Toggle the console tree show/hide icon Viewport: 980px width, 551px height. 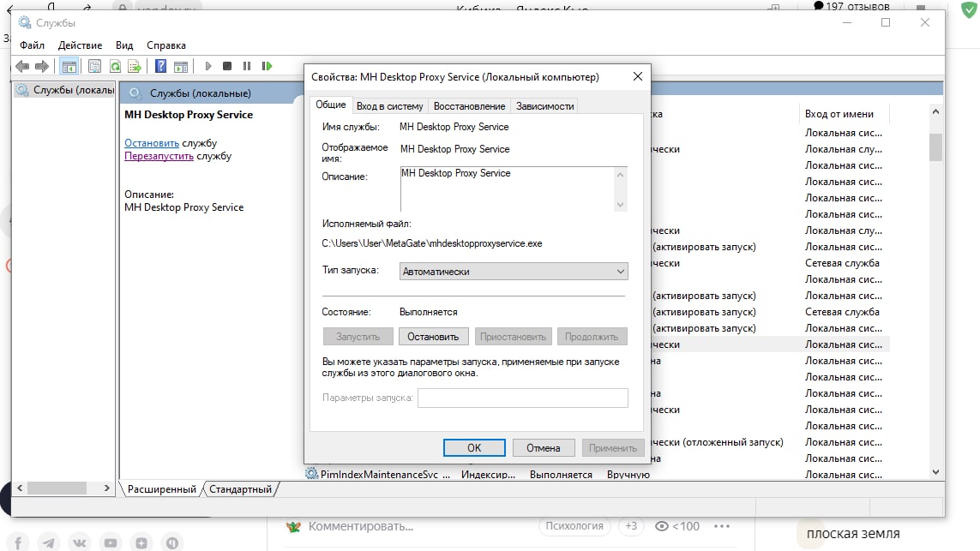coord(69,66)
